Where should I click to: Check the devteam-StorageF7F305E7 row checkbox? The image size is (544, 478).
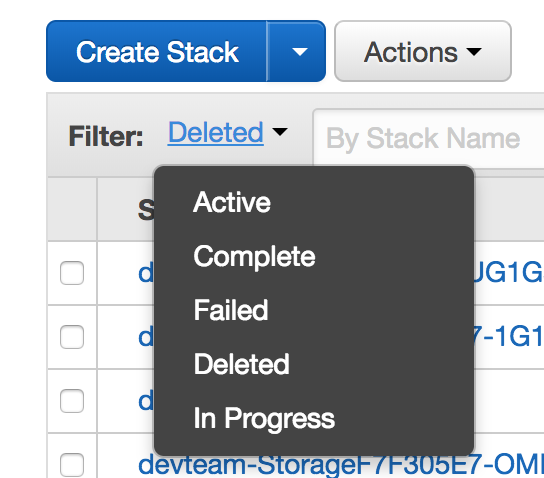(72, 465)
